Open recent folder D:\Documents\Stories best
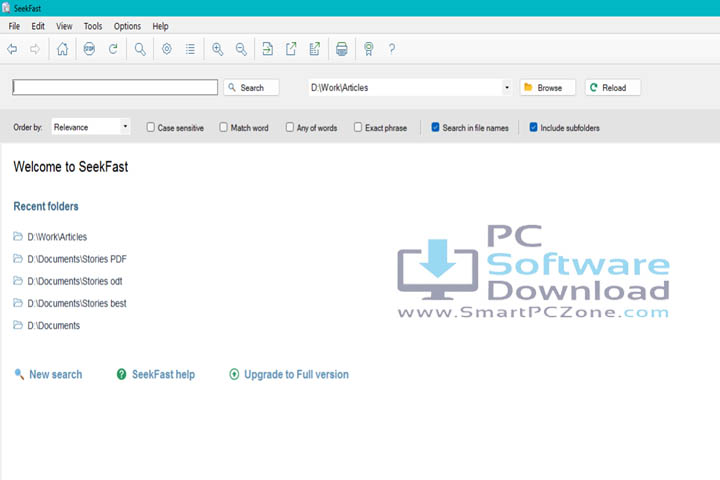Viewport: 720px width, 480px height. coord(77,303)
